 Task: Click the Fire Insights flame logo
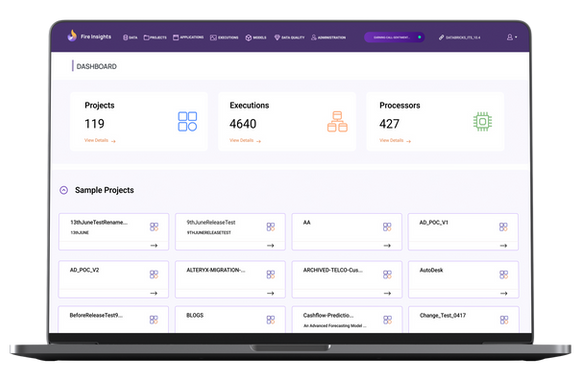[x=72, y=36]
